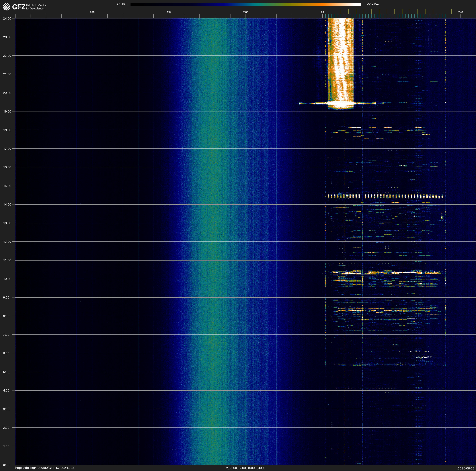
Task: Click the -75 dBm scale label
Action: click(121, 4)
